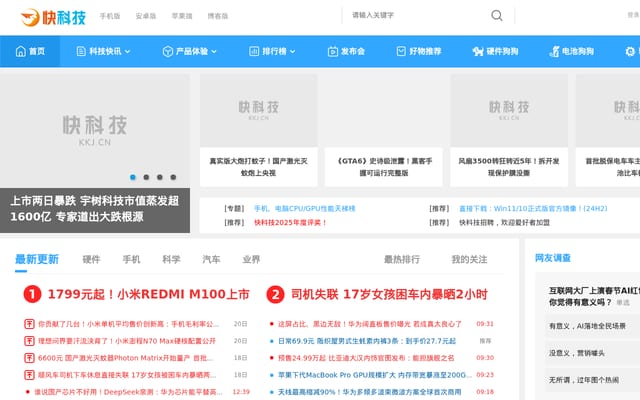Click pinned icon beside 6600元 laser mosquito headline
The width and height of the screenshot is (640, 400).
point(29,358)
